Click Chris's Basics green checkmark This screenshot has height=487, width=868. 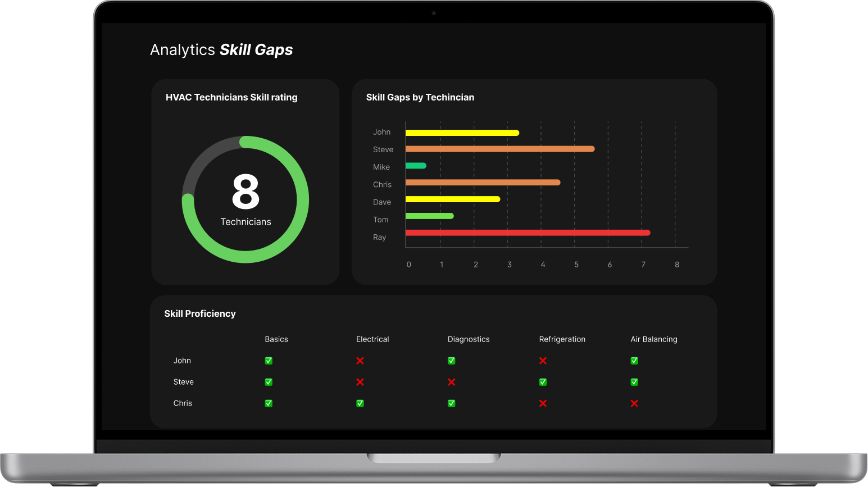[269, 403]
